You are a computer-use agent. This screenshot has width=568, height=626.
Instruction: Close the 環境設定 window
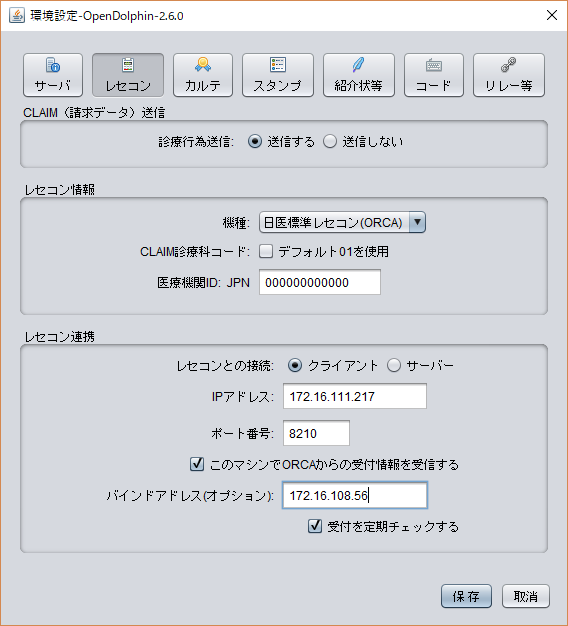(552, 16)
